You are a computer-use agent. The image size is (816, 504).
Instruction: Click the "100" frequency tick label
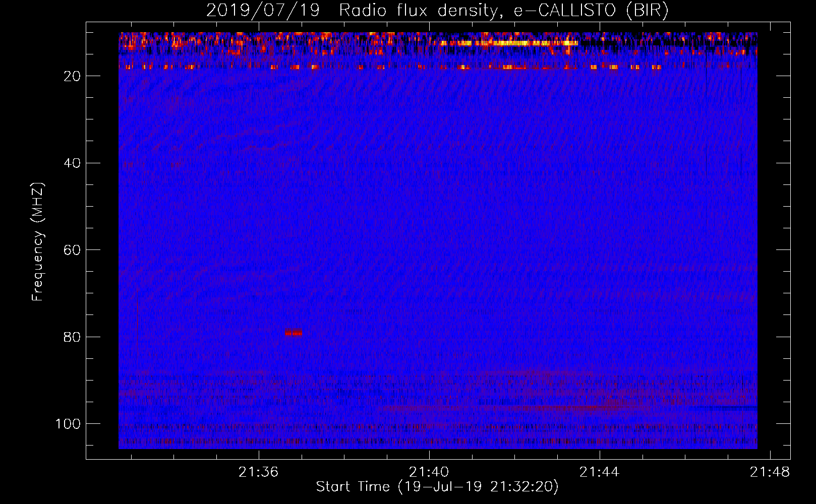tap(68, 424)
